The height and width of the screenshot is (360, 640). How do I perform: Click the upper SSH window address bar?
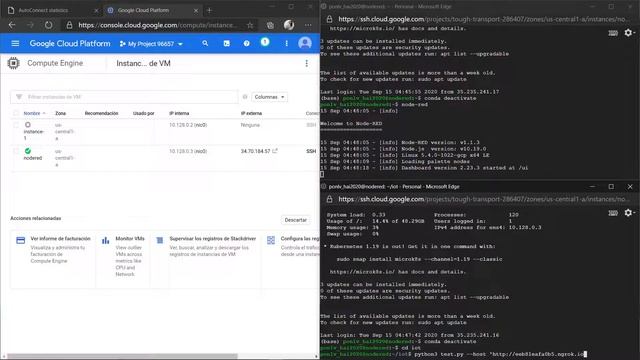click(484, 19)
